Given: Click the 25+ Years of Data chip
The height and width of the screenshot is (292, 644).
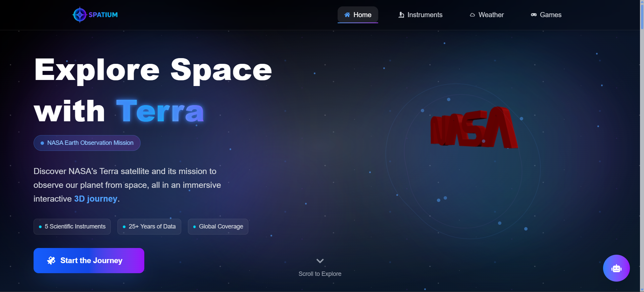Looking at the screenshot, I should click(149, 226).
